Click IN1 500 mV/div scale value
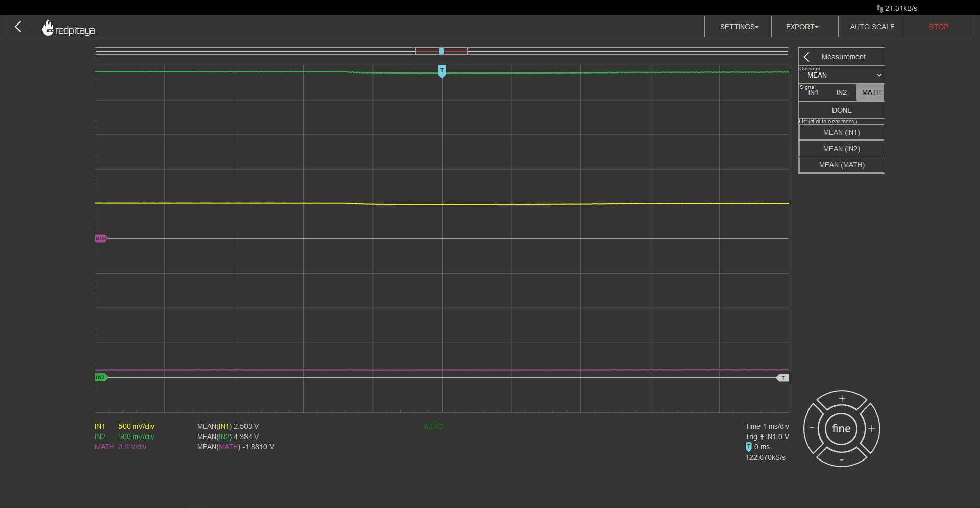The height and width of the screenshot is (508, 980). (136, 426)
